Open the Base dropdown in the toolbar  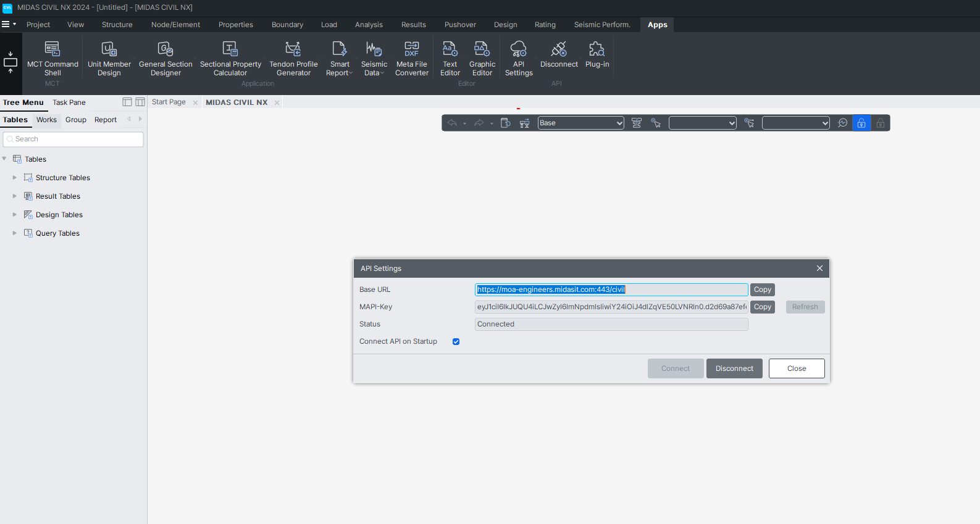tap(581, 123)
